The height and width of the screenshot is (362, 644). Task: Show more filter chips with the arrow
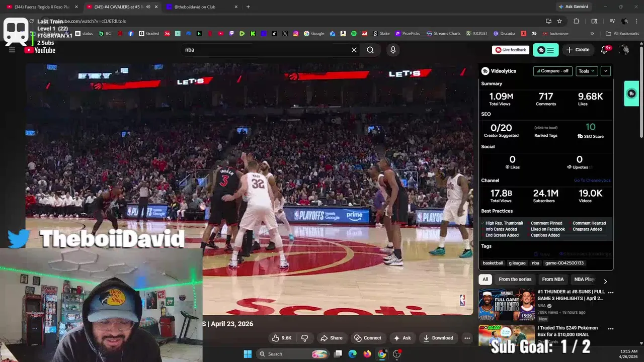point(605,281)
